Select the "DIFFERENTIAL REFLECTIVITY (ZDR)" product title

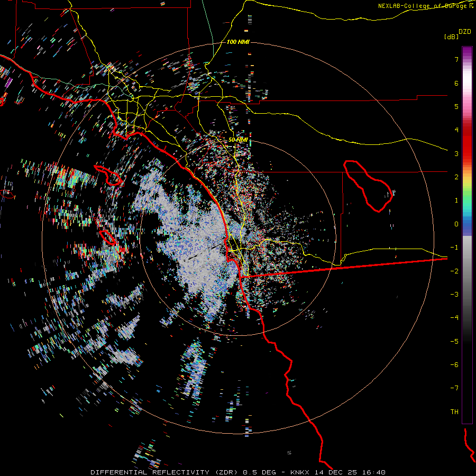pyautogui.click(x=165, y=472)
